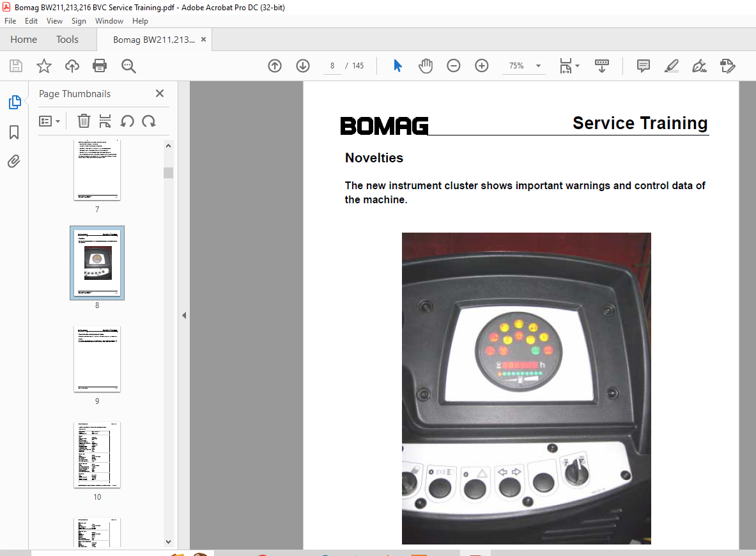This screenshot has height=556, width=756.
Task: Select page 10 thumbnail
Action: point(97,455)
